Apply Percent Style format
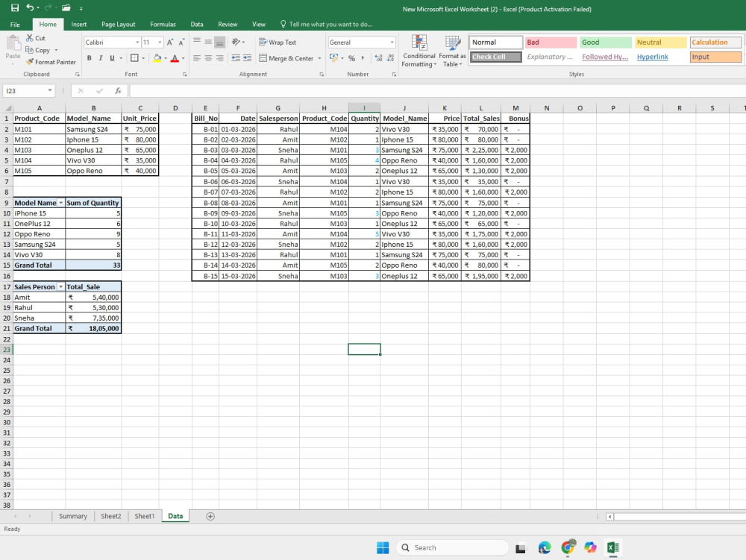Viewport: 746px width, 560px height. coord(351,58)
